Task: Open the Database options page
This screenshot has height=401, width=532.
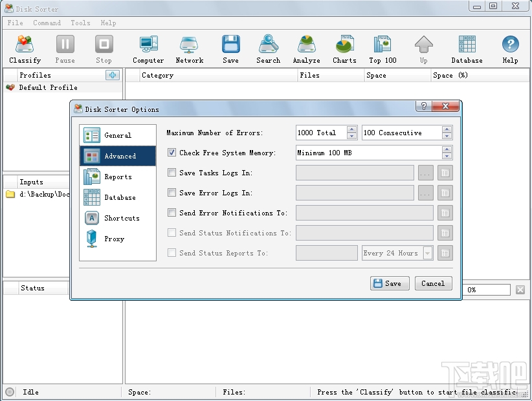Action: [118, 197]
